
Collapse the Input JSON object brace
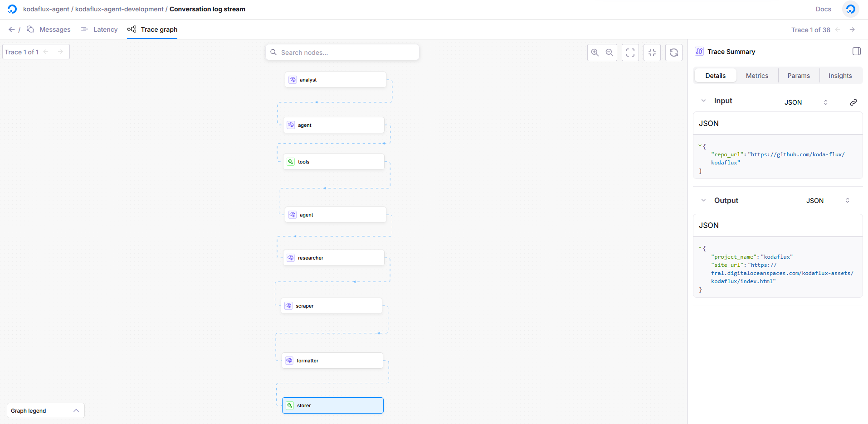[700, 146]
